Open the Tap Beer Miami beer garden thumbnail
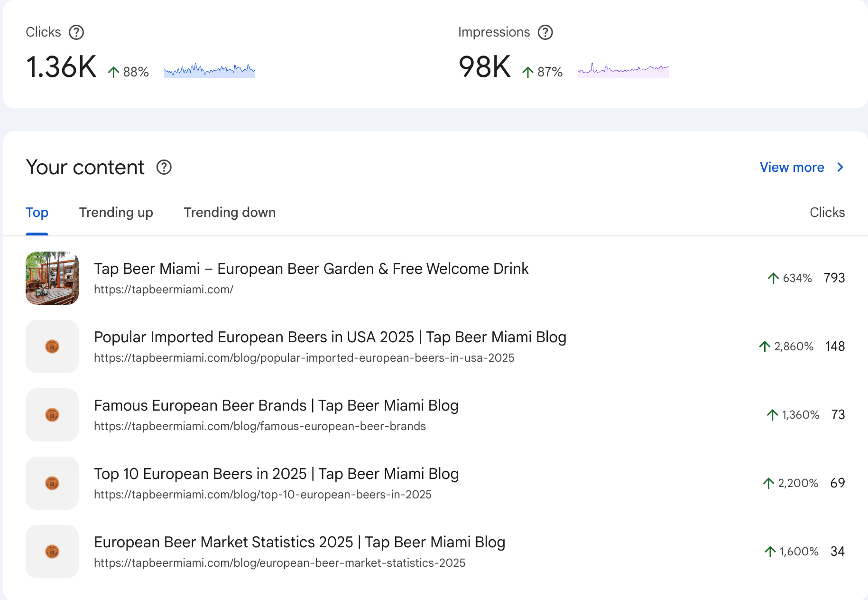The width and height of the screenshot is (868, 600). click(52, 278)
